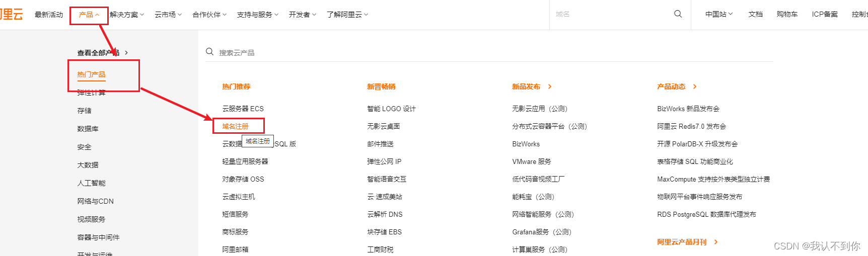
Task: Open 智能语音交互 product
Action: 387,179
